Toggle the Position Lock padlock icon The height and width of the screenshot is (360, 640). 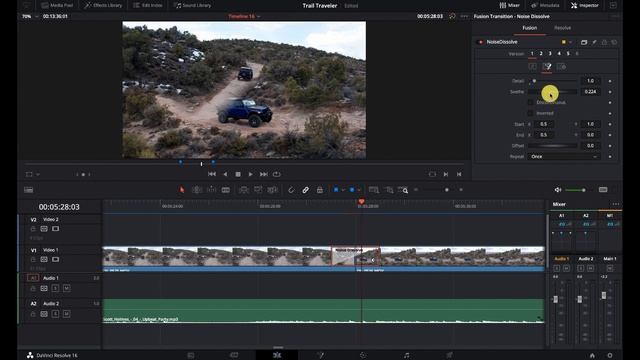coord(320,190)
